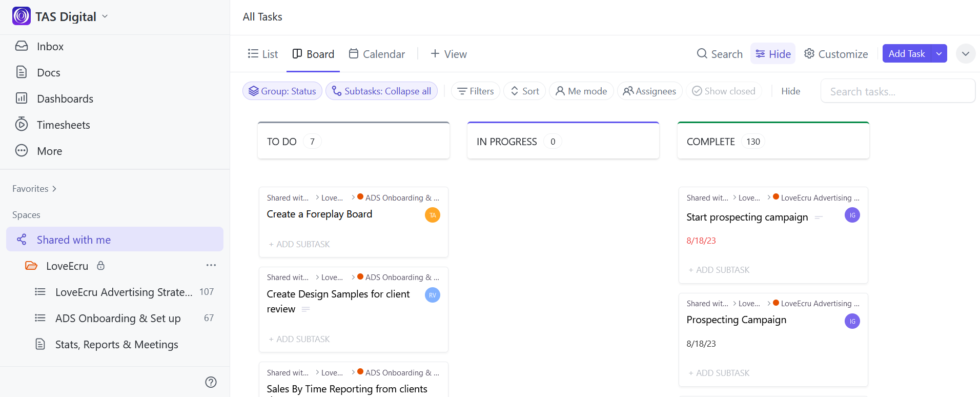The height and width of the screenshot is (397, 980).
Task: Click the Search tasks input field
Action: coord(897,91)
